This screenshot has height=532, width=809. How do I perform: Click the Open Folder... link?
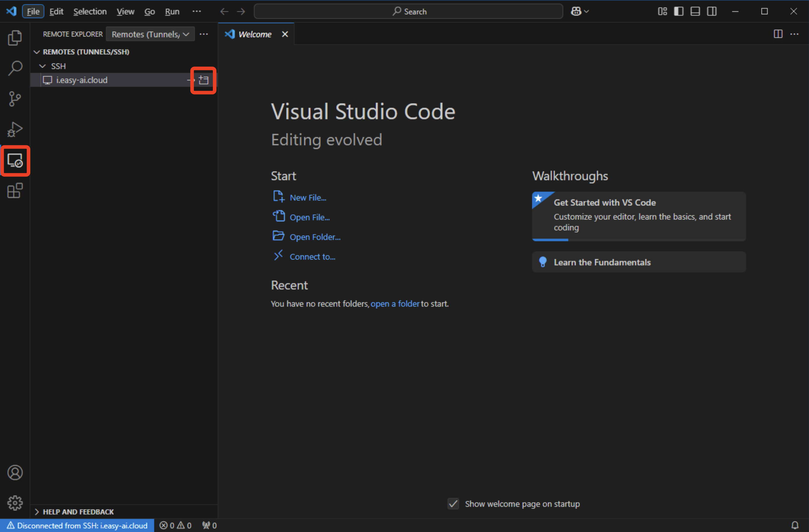point(315,237)
